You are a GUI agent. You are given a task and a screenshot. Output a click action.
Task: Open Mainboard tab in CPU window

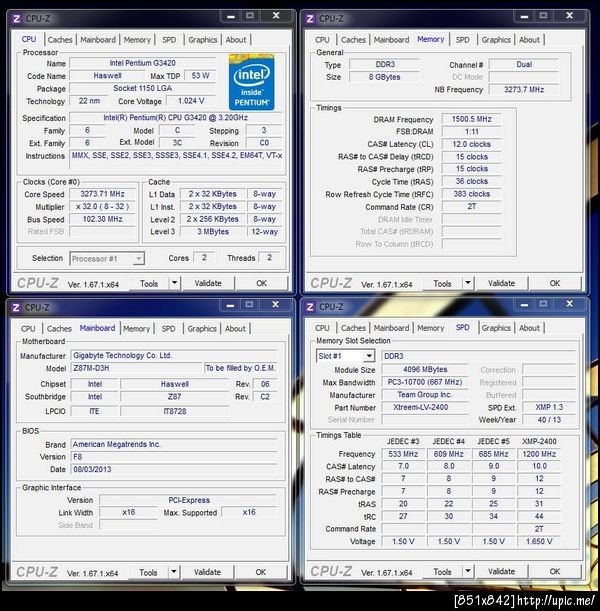(x=98, y=40)
